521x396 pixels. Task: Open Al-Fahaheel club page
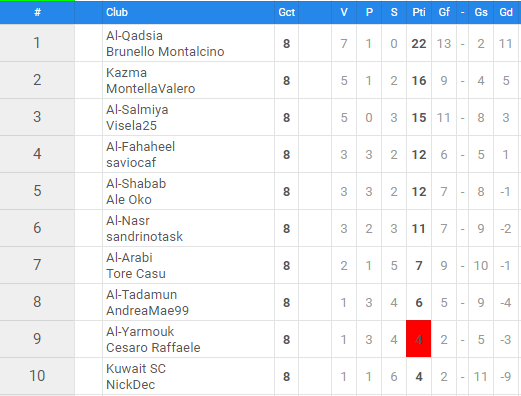point(140,147)
